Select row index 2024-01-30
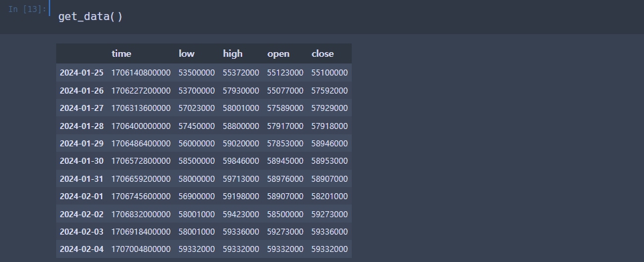644x262 pixels. pos(82,161)
